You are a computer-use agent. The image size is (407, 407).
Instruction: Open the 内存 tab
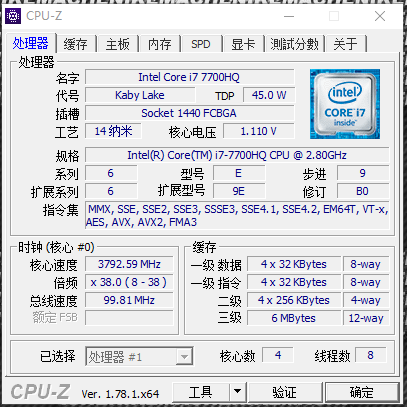click(x=160, y=44)
